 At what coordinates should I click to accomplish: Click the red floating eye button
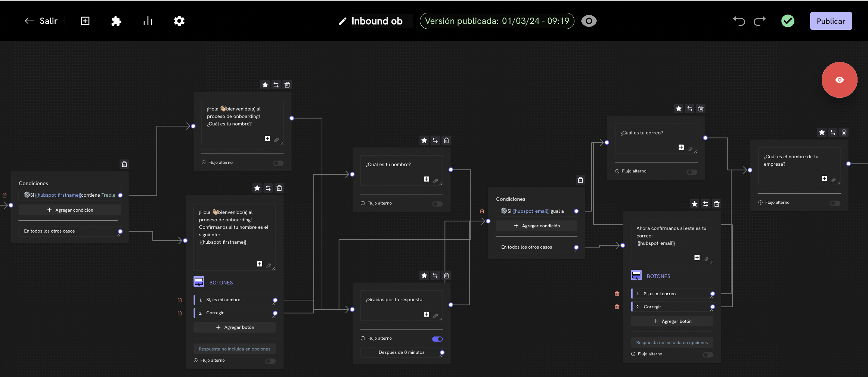point(839,80)
